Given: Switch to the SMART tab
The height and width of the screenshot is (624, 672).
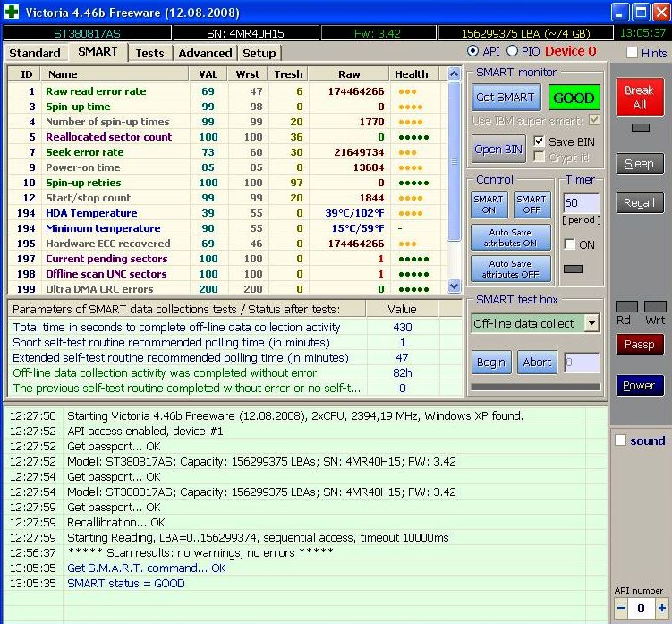Looking at the screenshot, I should [98, 52].
